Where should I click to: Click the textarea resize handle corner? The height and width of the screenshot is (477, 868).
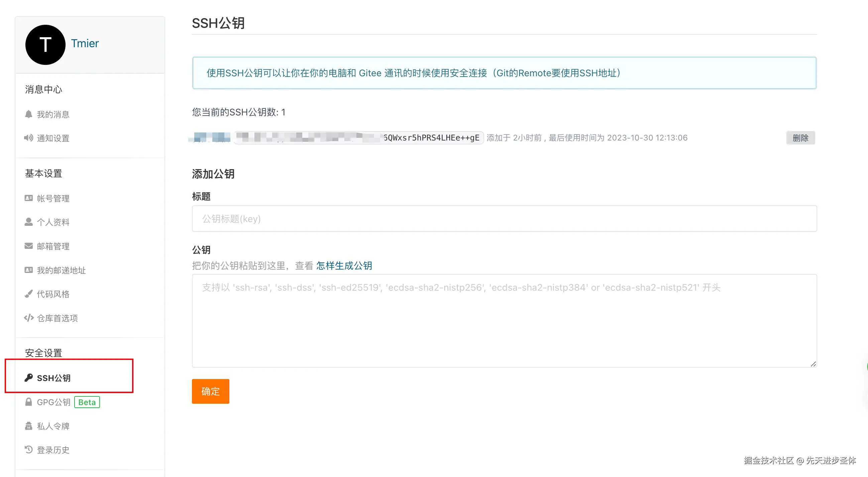coord(813,364)
